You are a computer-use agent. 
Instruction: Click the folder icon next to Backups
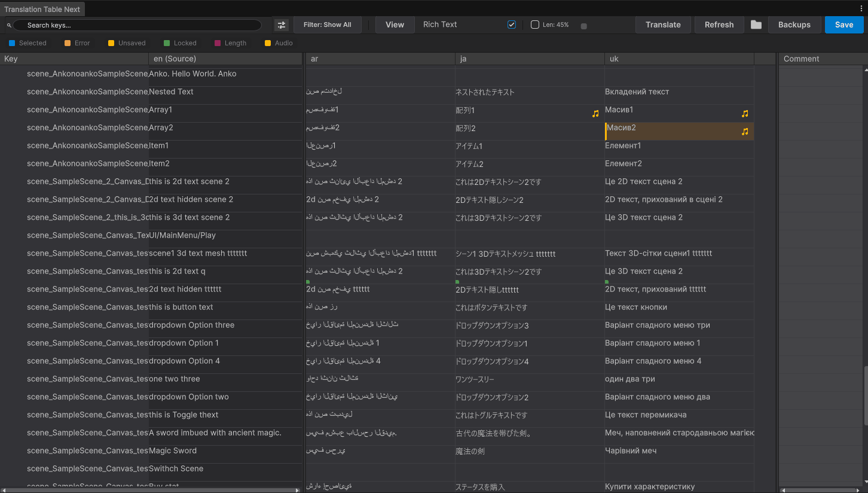point(756,25)
